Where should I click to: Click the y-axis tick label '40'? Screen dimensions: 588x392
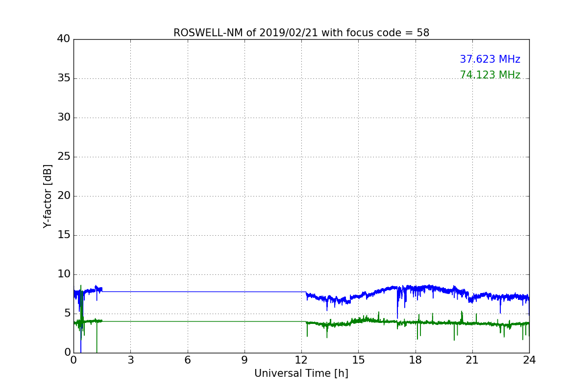pos(64,39)
